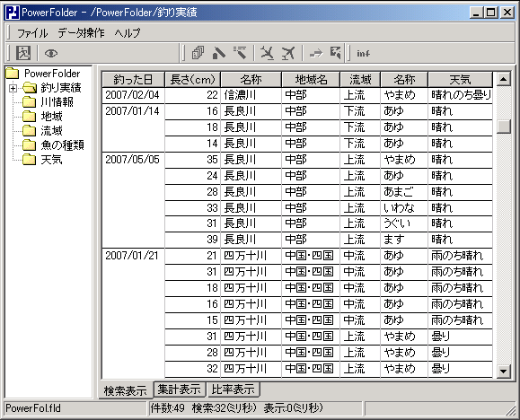The height and width of the screenshot is (420, 520).
Task: Click the landing airplane import icon
Action: pyautogui.click(x=267, y=53)
